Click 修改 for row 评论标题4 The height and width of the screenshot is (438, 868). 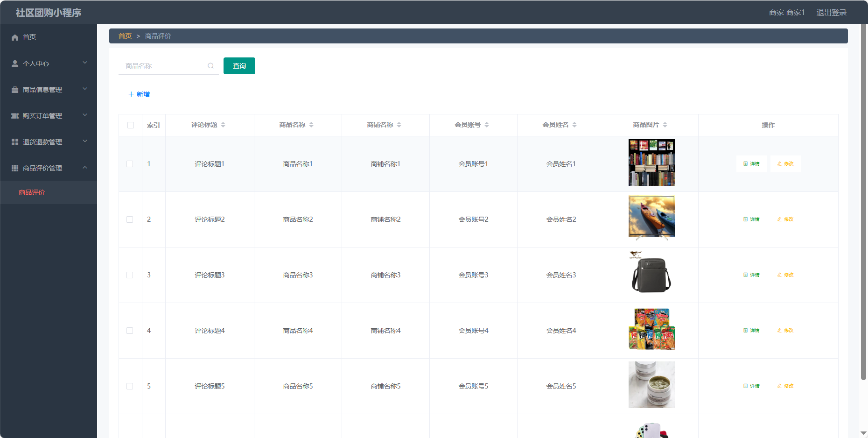pyautogui.click(x=785, y=331)
